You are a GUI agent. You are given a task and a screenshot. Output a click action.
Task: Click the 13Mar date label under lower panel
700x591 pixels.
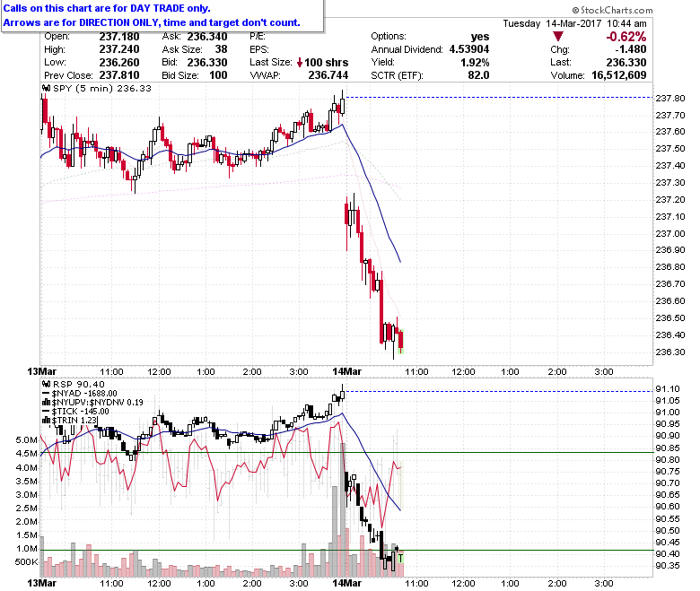click(41, 583)
